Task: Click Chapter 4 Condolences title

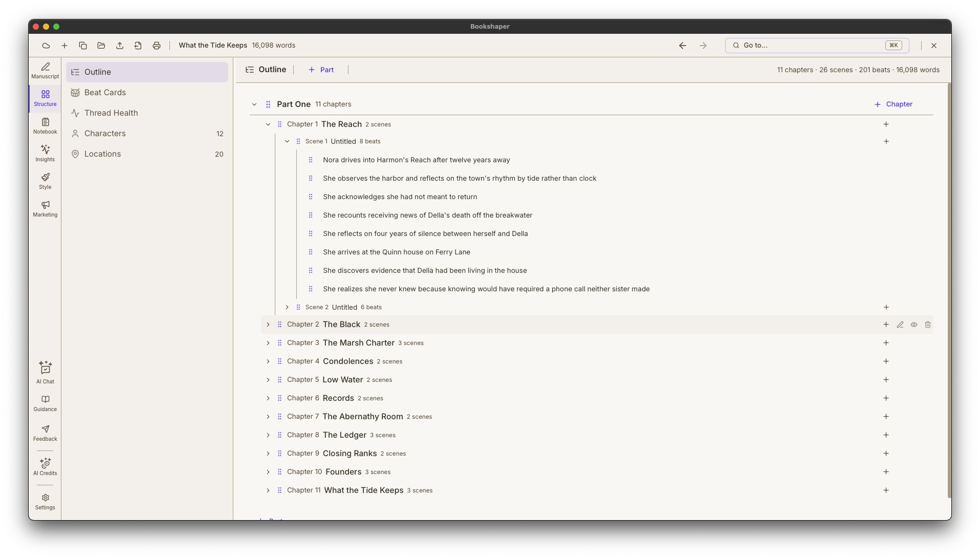Action: [x=348, y=361]
